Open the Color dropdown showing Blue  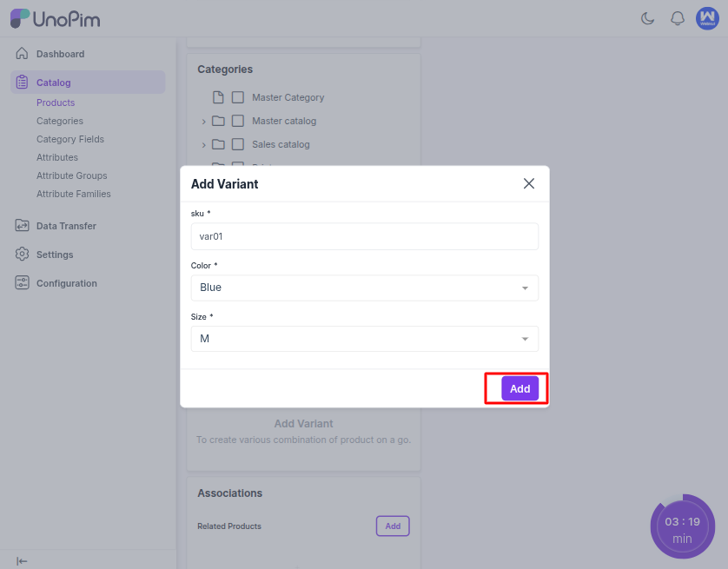(x=364, y=288)
